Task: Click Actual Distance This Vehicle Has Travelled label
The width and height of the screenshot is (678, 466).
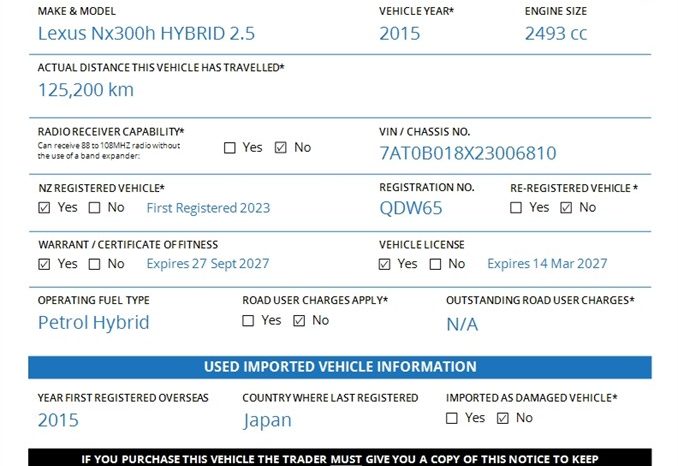Action: (x=161, y=68)
